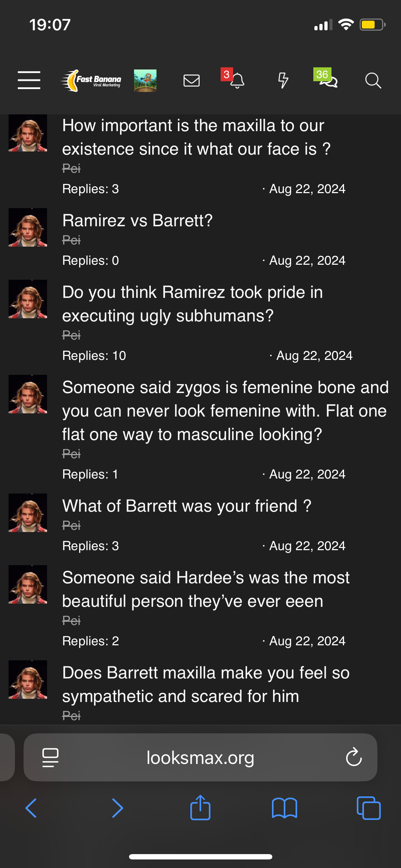Open Safari share sheet
The width and height of the screenshot is (401, 868).
coord(200,808)
